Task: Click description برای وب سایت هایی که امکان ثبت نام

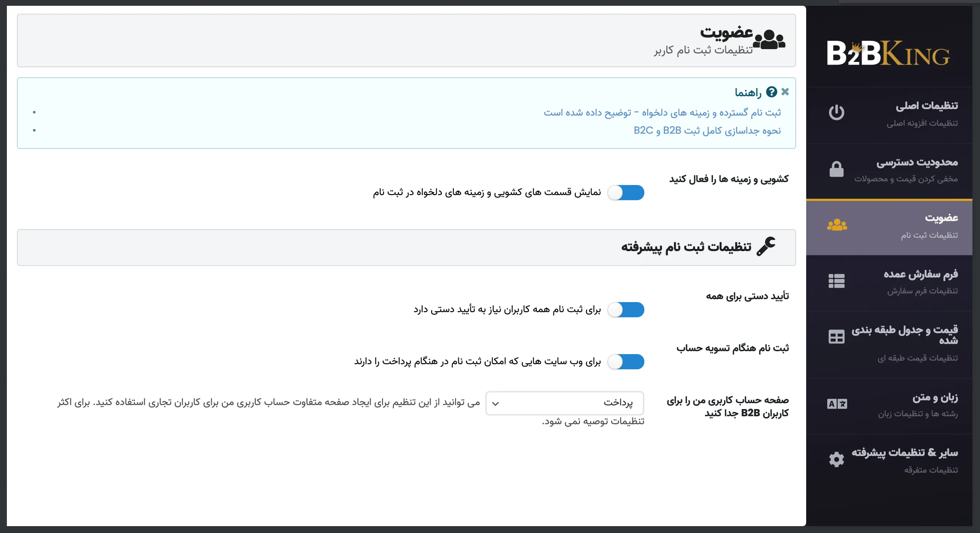Action: pyautogui.click(x=477, y=361)
